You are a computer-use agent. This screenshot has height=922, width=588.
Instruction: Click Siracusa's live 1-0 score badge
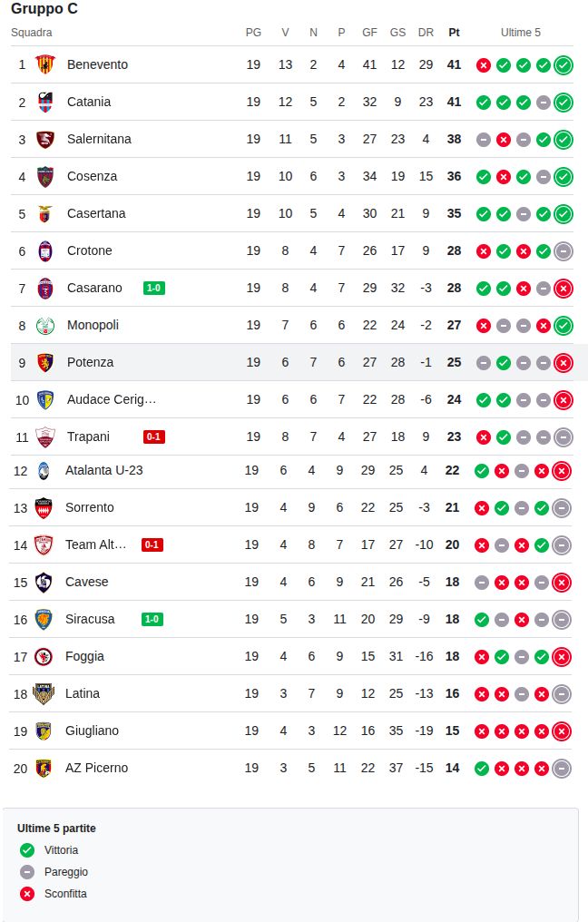(x=152, y=619)
